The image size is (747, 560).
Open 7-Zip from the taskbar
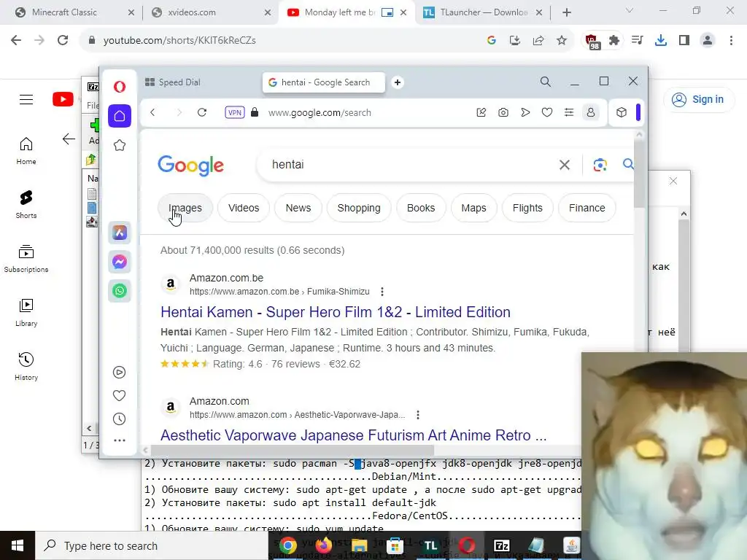(x=502, y=545)
